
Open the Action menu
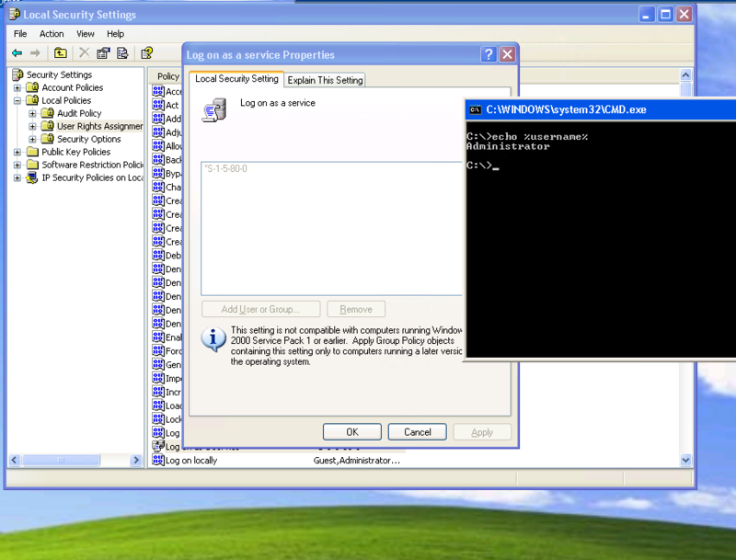[51, 33]
